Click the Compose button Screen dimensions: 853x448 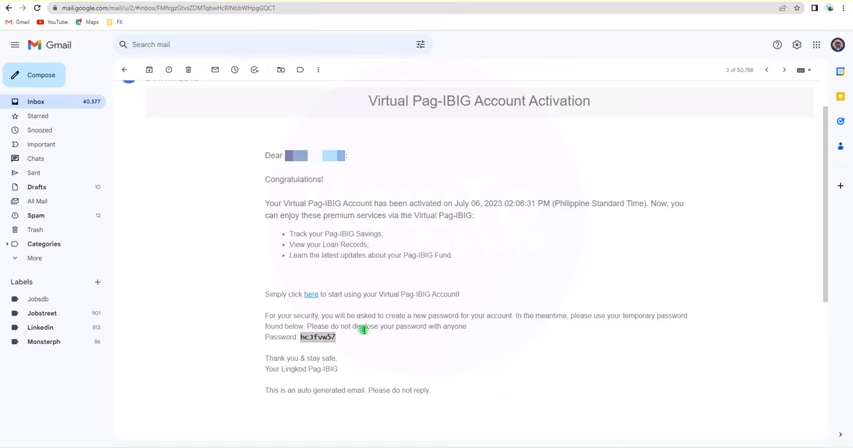click(x=34, y=75)
